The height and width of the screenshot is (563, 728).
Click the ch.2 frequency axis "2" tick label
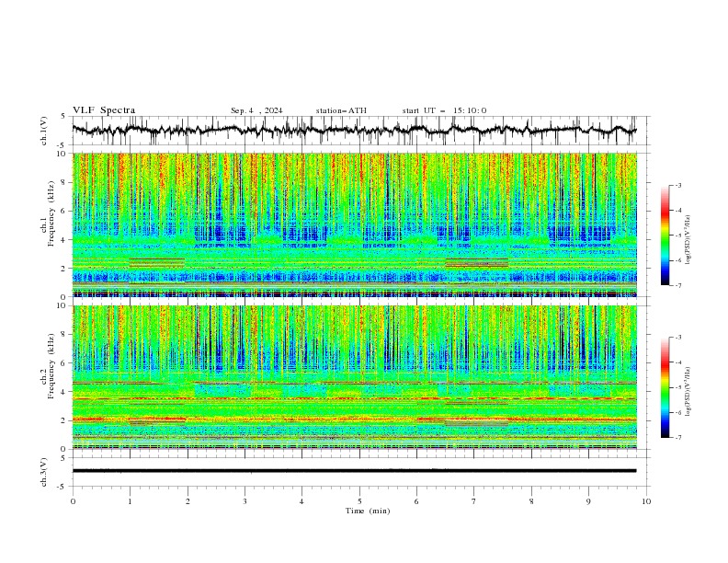point(65,420)
